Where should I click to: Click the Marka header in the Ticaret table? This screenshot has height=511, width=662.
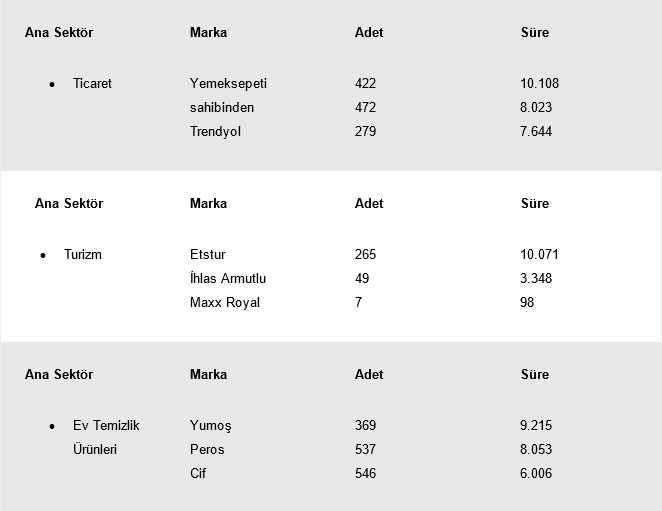pyautogui.click(x=208, y=33)
